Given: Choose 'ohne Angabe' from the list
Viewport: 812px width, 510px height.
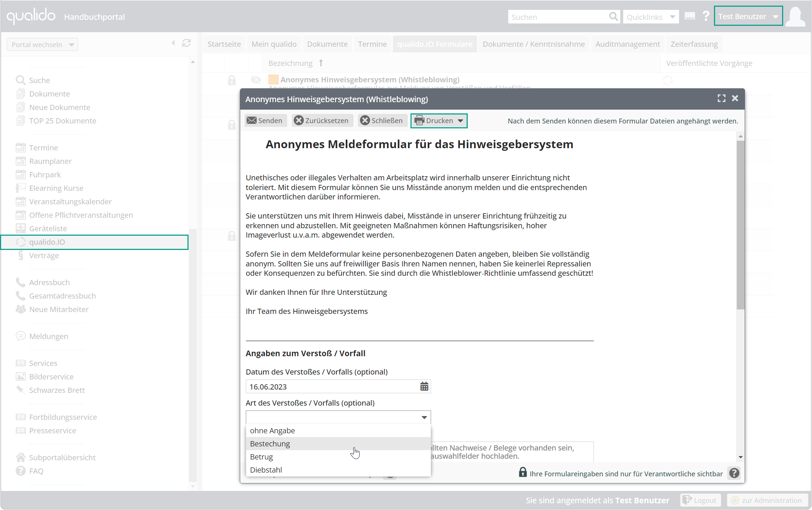Looking at the screenshot, I should [x=338, y=431].
